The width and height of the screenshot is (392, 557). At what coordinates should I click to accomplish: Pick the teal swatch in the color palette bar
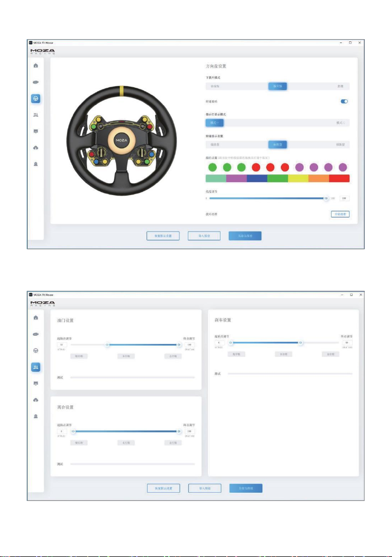[216, 178]
